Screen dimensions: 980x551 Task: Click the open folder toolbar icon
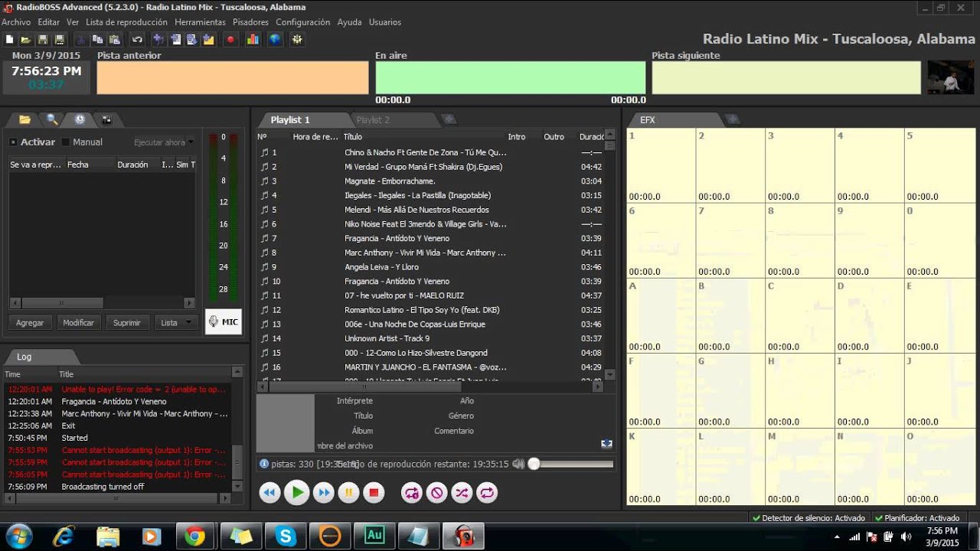(25, 39)
